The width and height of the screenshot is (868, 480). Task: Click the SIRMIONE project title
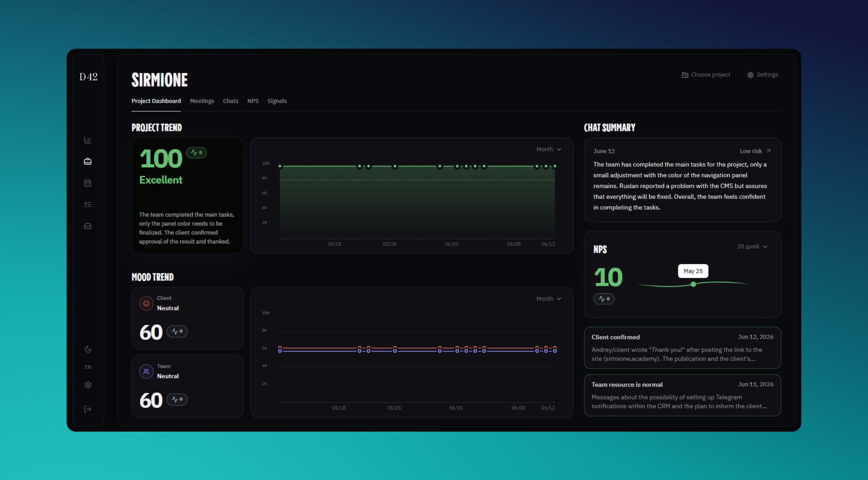(159, 80)
